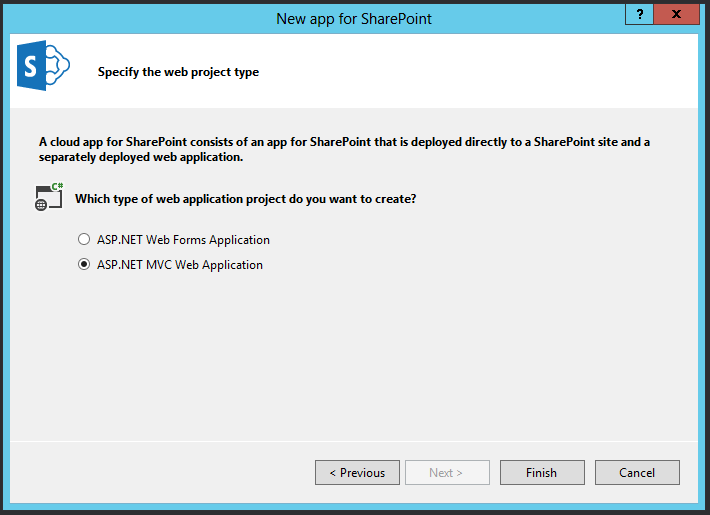Click the ASP.NET Web Forms Application label text
Screen dimensions: 710x515
(x=182, y=240)
